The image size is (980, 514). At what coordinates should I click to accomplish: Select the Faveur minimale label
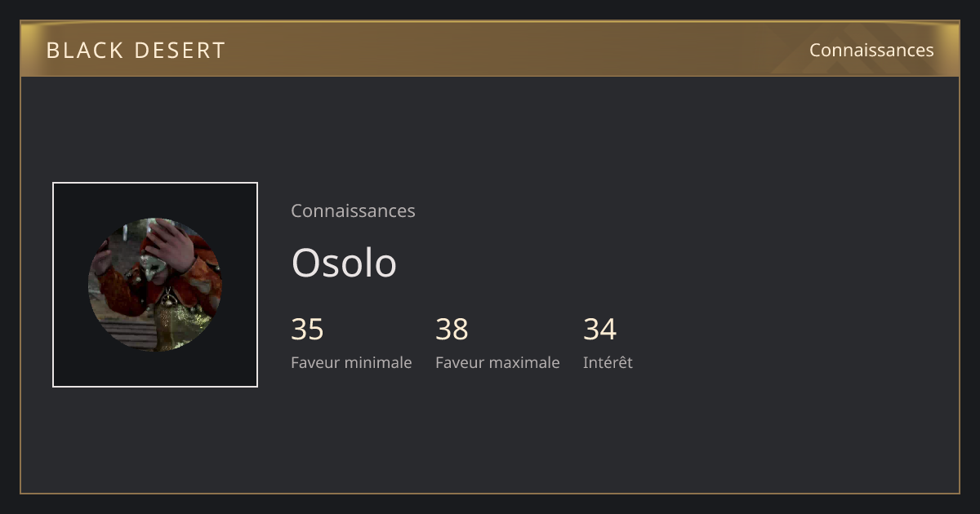click(x=351, y=362)
